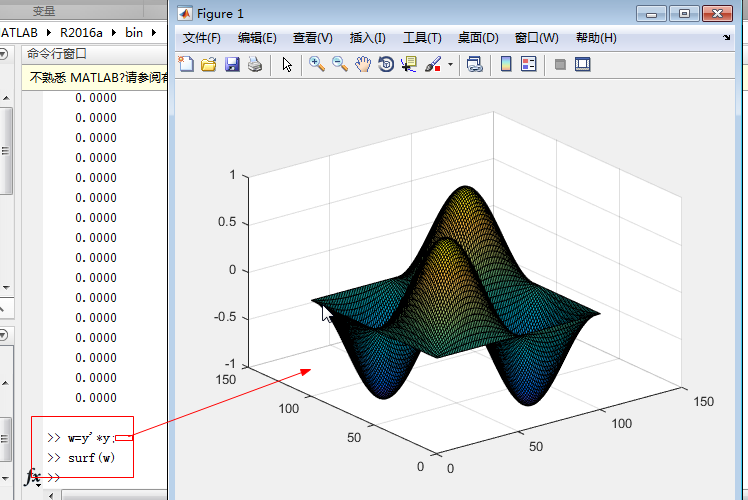This screenshot has height=500, width=748.
Task: Click the 变量 tab label
Action: click(44, 10)
